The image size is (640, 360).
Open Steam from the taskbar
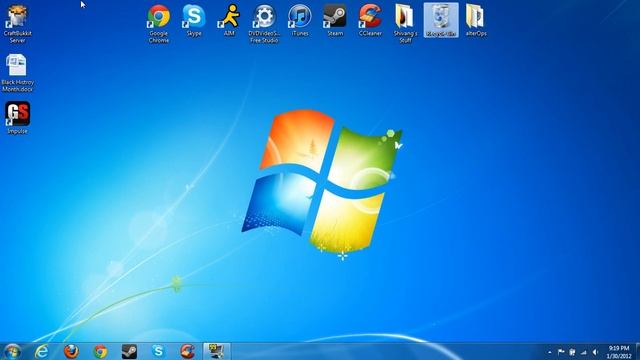point(129,351)
